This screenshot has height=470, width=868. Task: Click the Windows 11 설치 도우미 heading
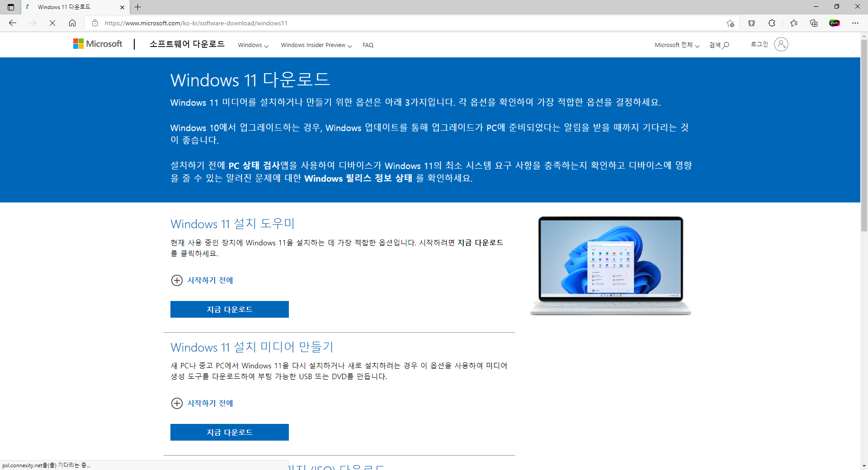(232, 224)
